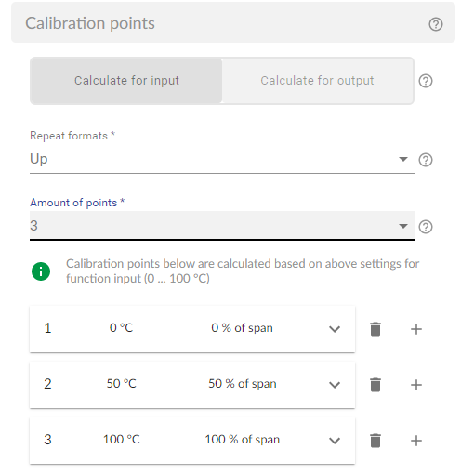Click the green info icon
The width and height of the screenshot is (461, 476).
41,271
